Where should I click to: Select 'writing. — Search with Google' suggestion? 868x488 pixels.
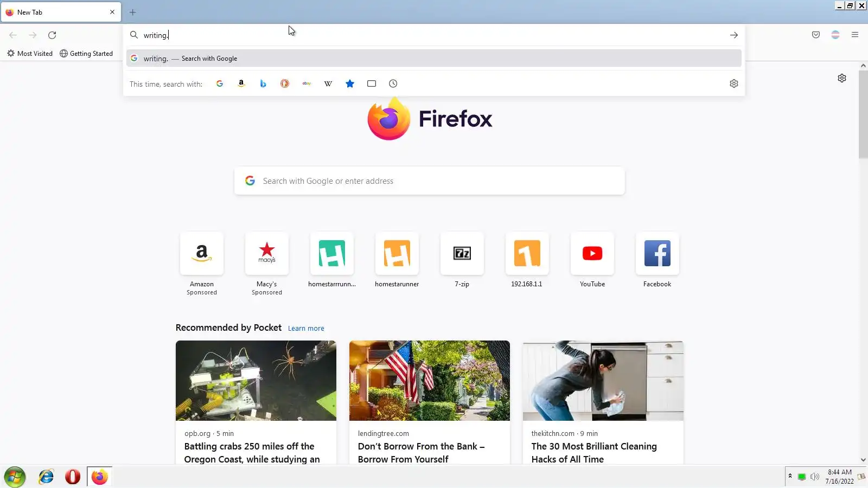pos(434,59)
